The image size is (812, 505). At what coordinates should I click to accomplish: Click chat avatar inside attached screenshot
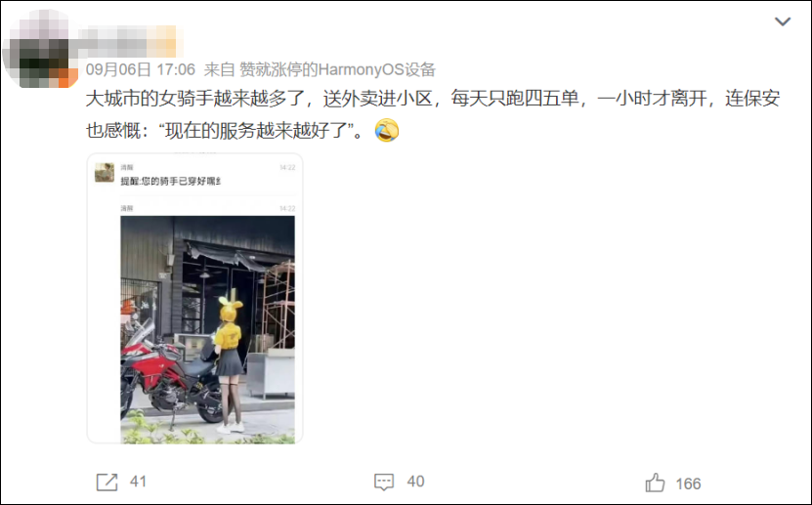(105, 173)
